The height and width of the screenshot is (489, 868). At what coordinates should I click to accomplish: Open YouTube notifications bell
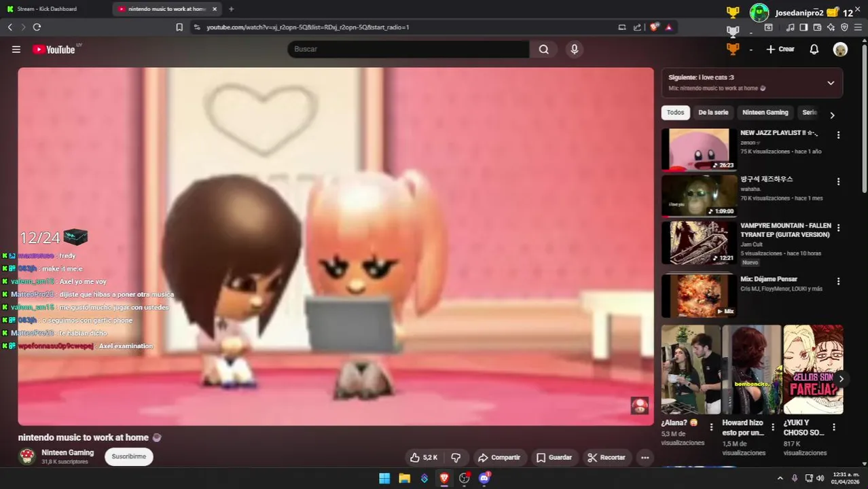point(814,50)
